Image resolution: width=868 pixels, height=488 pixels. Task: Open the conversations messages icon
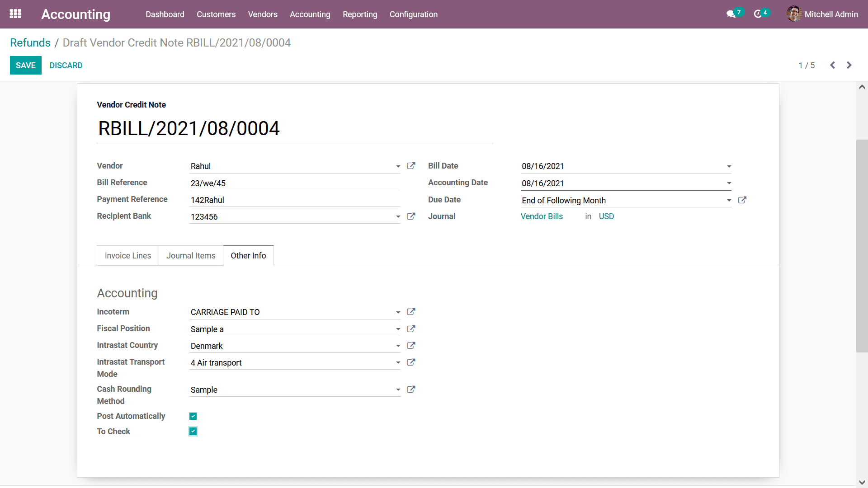click(x=731, y=14)
